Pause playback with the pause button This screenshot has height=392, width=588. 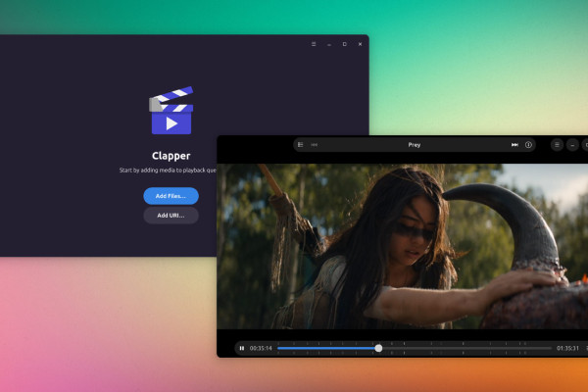[x=242, y=348]
